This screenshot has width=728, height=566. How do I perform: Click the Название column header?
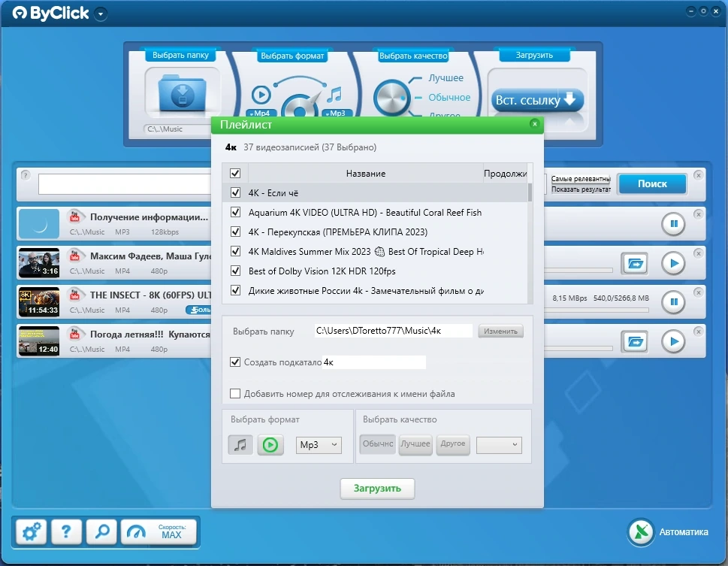pyautogui.click(x=366, y=174)
